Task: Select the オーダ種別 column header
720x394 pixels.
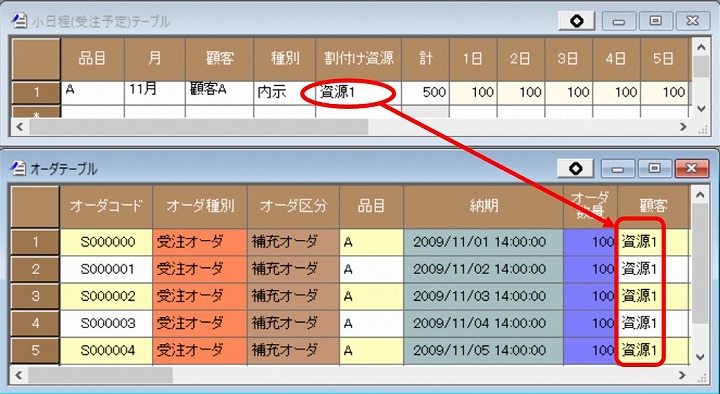Action: click(200, 207)
